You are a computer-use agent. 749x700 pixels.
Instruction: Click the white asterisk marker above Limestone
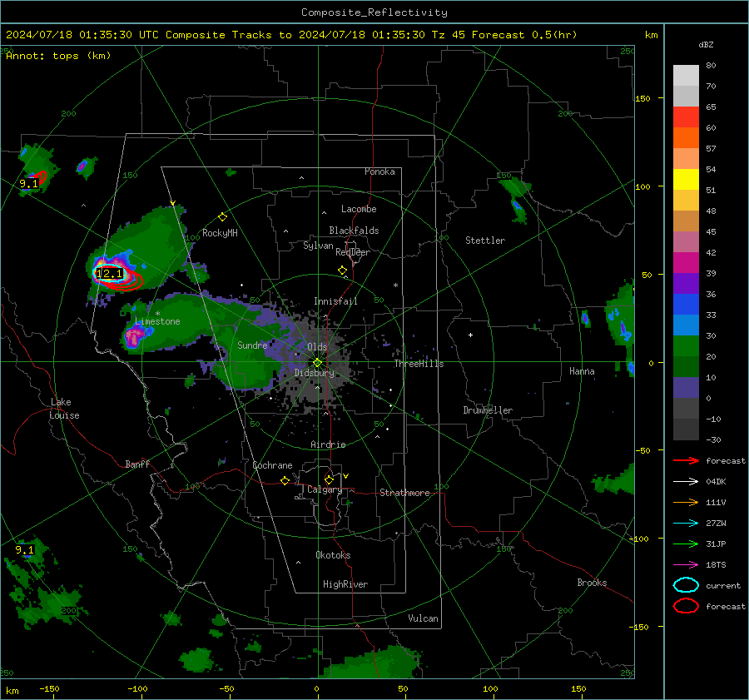[157, 314]
